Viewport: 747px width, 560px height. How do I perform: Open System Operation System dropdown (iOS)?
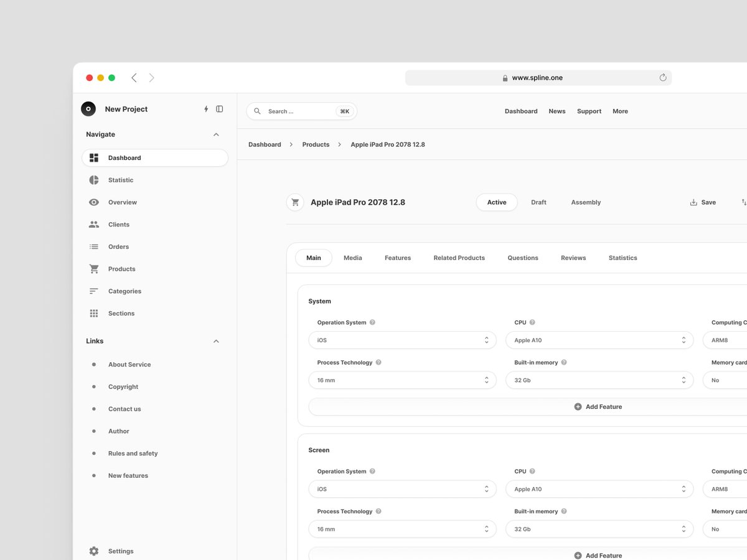coord(403,340)
